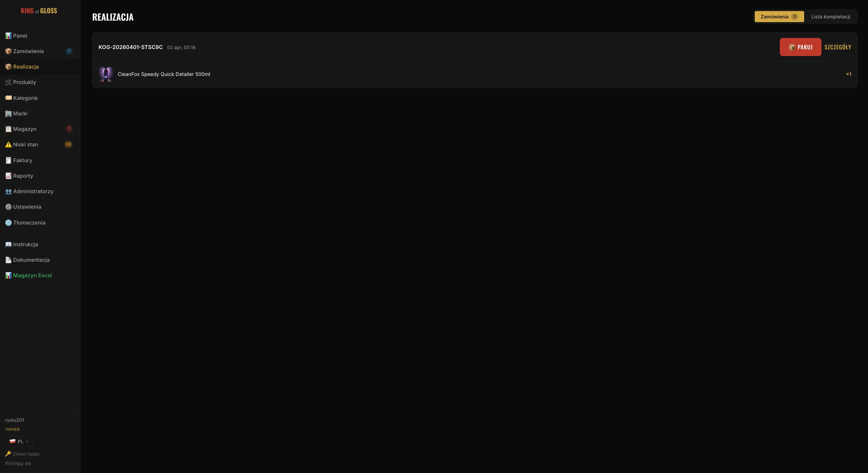Expand the PL language dropdown
Viewport: 868px width, 473px height.
click(x=19, y=441)
